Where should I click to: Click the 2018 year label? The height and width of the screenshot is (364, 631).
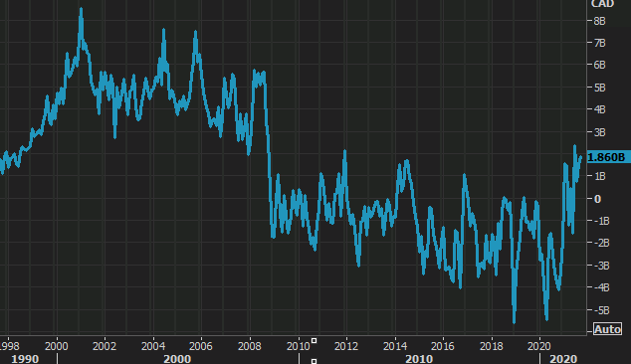491,346
